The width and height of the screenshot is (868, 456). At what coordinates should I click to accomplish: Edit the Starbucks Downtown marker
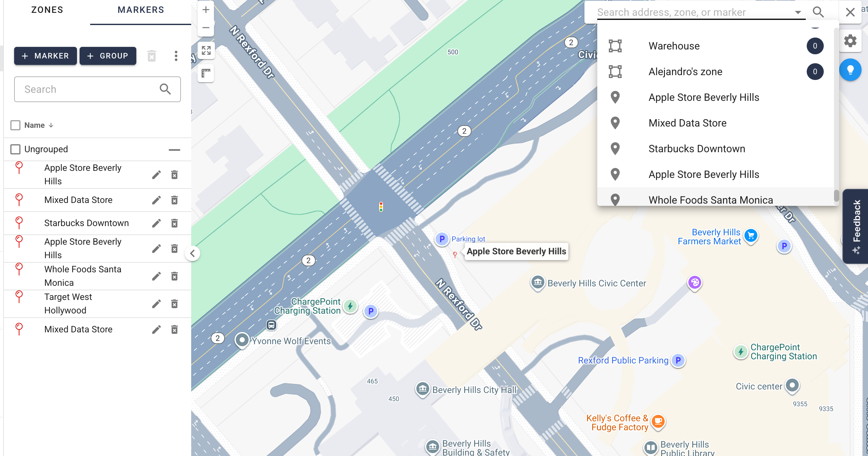pos(156,223)
